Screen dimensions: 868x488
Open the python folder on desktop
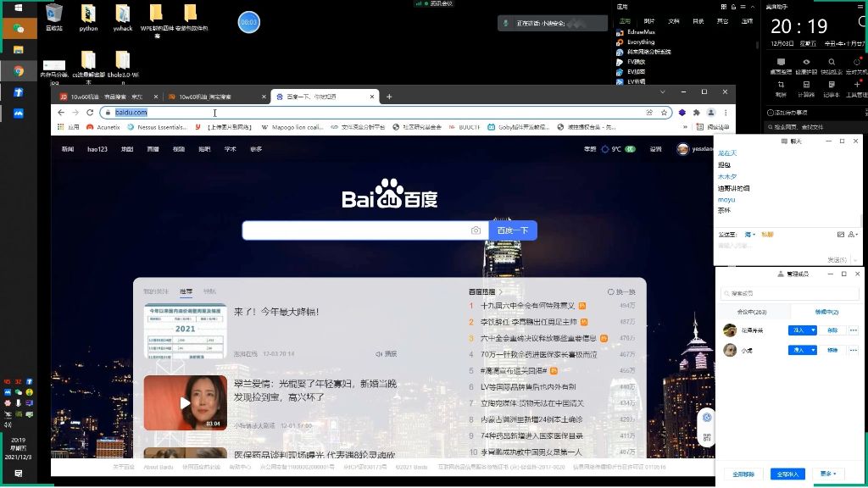(88, 17)
